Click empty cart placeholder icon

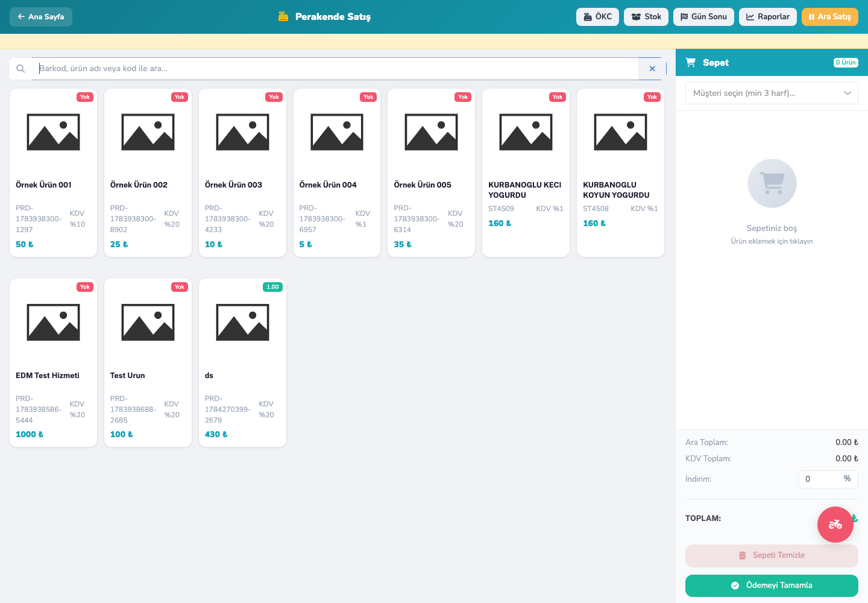click(x=772, y=183)
